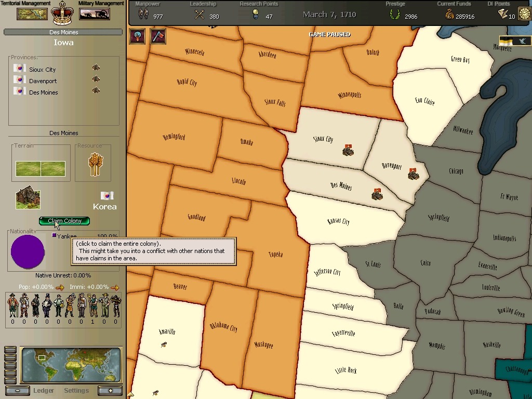
Task: Click the fifth map mode button beside minimap
Action: point(10,380)
